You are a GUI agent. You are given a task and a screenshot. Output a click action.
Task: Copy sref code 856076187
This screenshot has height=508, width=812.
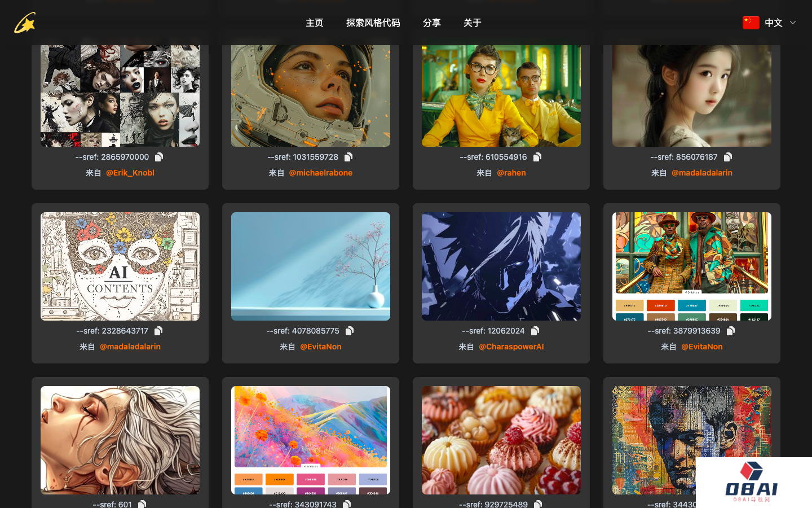728,157
